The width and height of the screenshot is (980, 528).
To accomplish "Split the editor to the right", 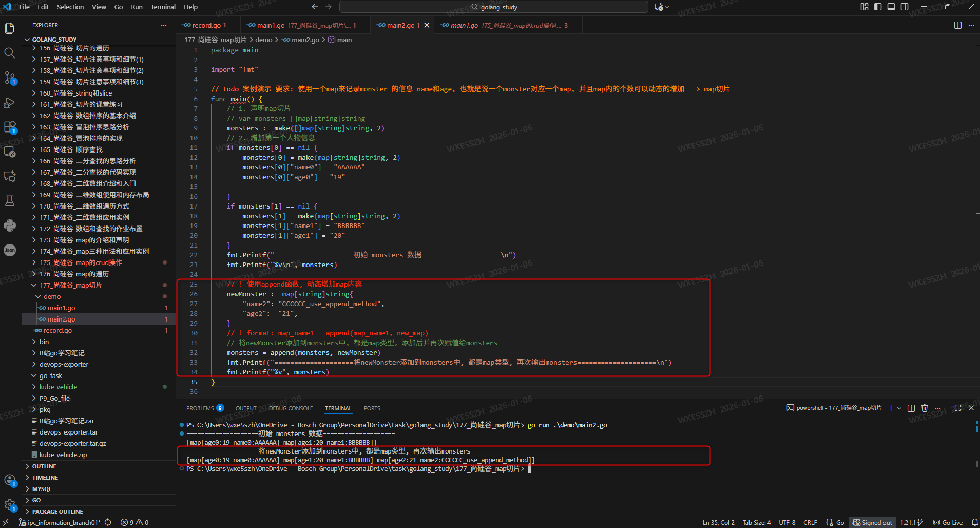I will pyautogui.click(x=957, y=25).
